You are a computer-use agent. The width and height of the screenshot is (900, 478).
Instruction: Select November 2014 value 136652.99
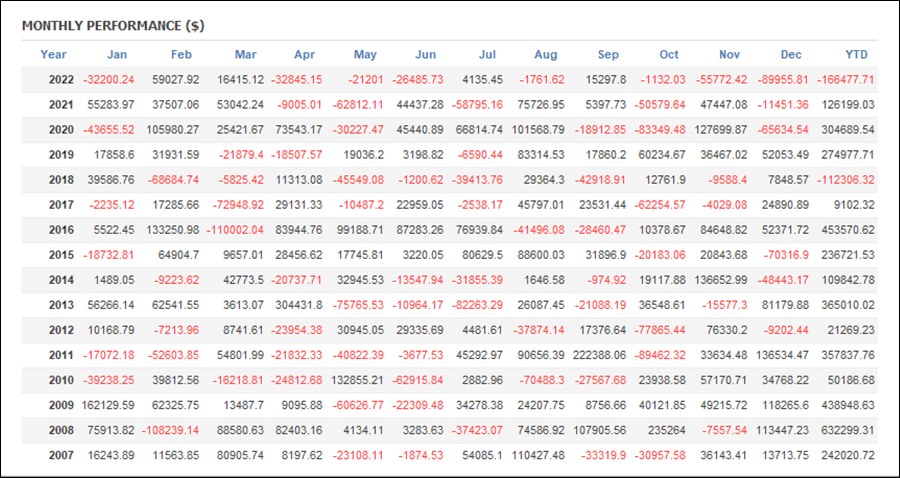coord(720,280)
